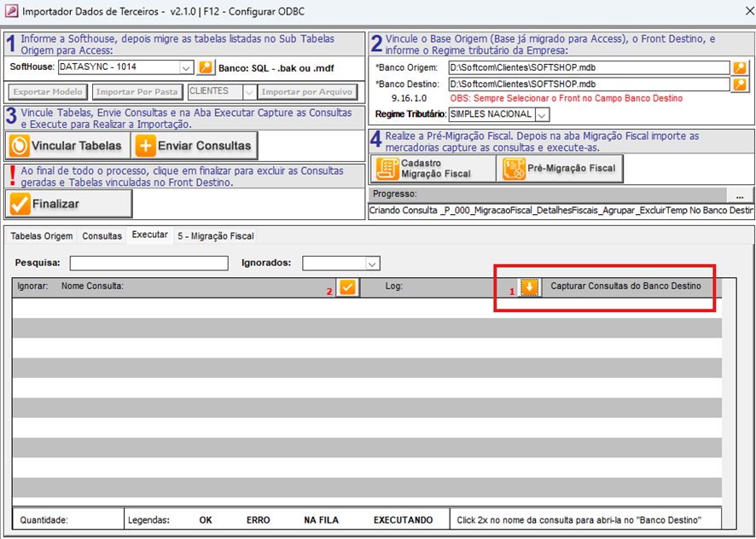Go to the 5 - Migração Fiscal tab

pyautogui.click(x=215, y=235)
